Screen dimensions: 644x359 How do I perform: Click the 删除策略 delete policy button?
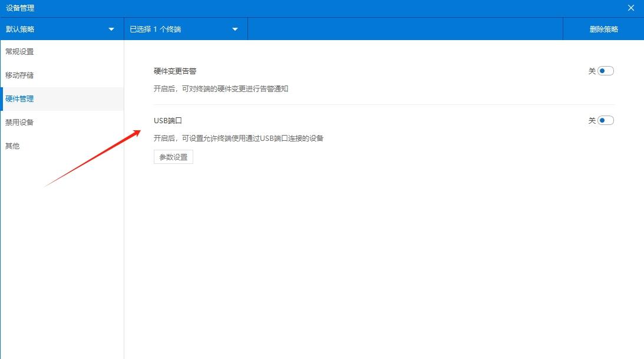pos(602,28)
